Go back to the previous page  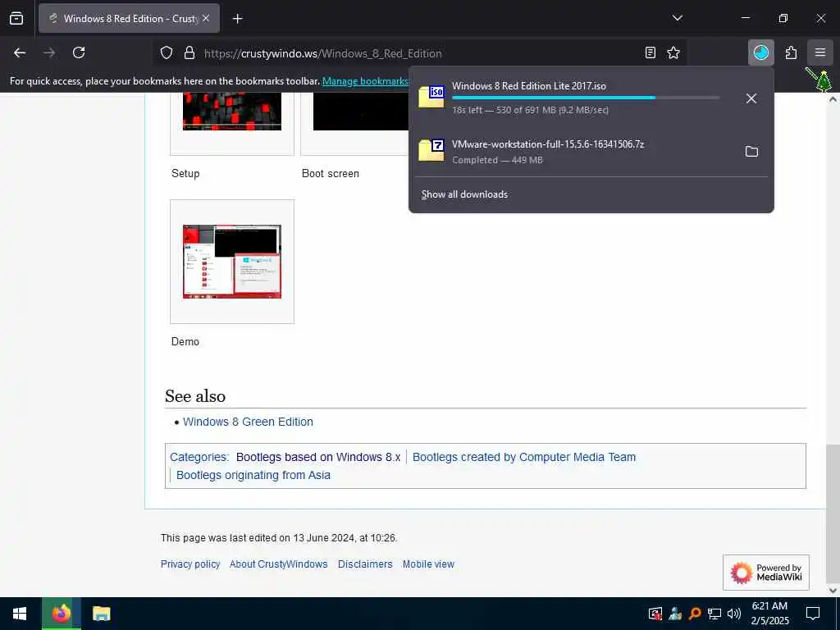[20, 52]
